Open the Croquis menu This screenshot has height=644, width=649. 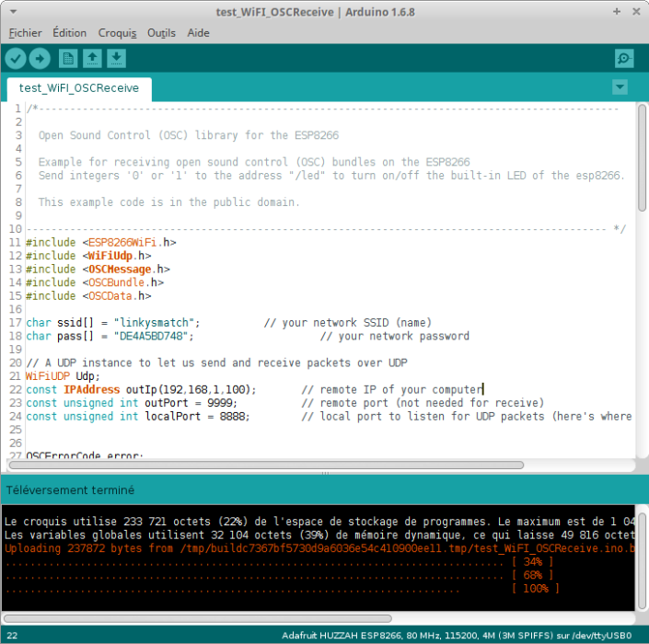click(x=117, y=33)
